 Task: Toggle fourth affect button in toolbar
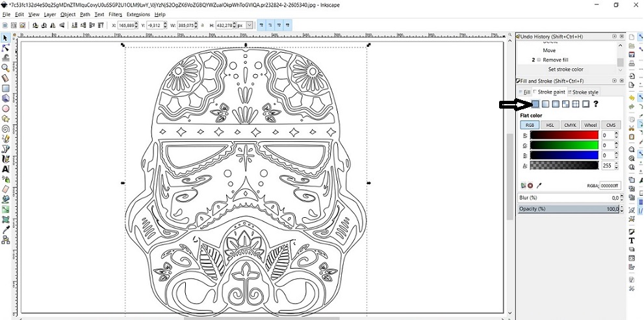287,25
